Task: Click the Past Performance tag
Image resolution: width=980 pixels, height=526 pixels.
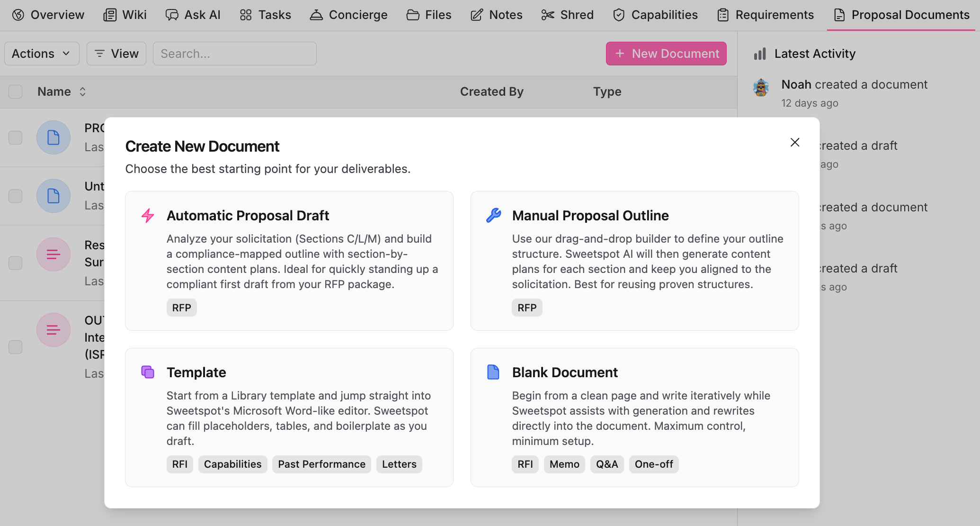Action: (x=322, y=464)
